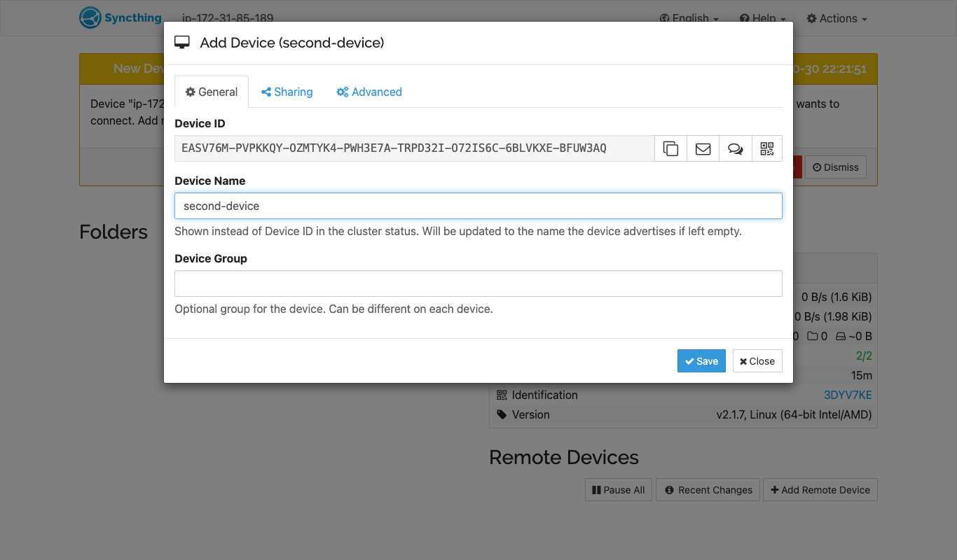This screenshot has width=957, height=560.
Task: Switch to the General tab
Action: (212, 92)
